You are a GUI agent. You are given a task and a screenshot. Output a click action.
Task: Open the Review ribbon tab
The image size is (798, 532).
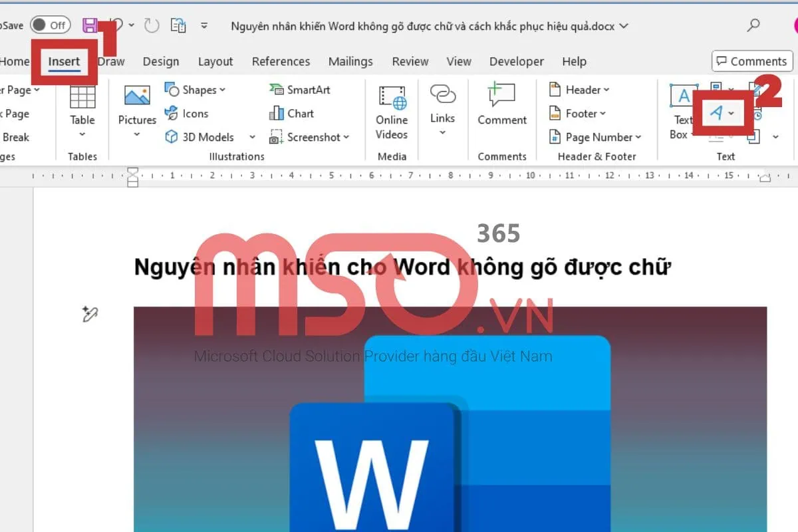pos(410,61)
